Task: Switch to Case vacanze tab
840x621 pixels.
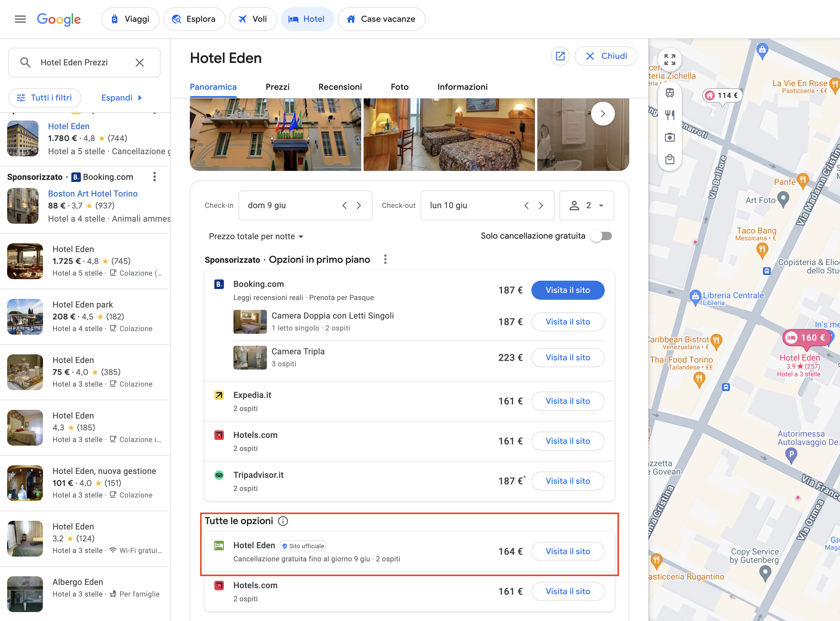Action: pyautogui.click(x=381, y=19)
